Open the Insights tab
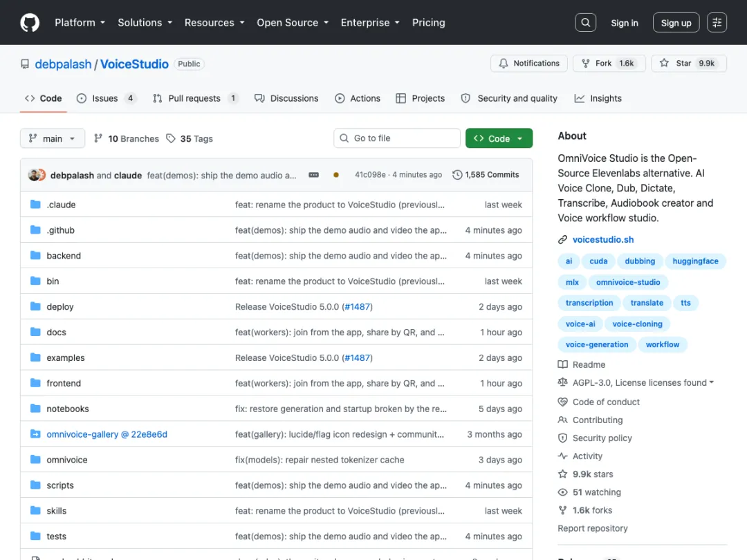The width and height of the screenshot is (747, 560). pos(598,98)
